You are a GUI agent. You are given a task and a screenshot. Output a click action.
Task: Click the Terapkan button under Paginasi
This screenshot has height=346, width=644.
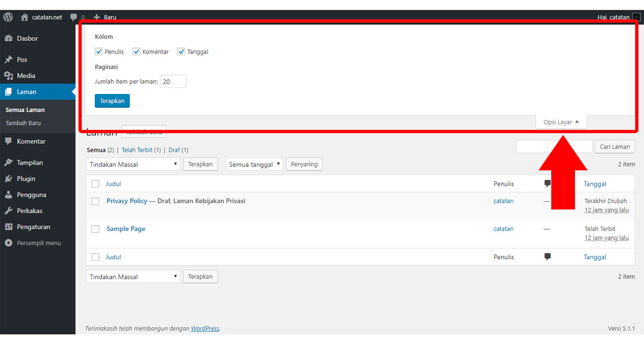pos(112,101)
